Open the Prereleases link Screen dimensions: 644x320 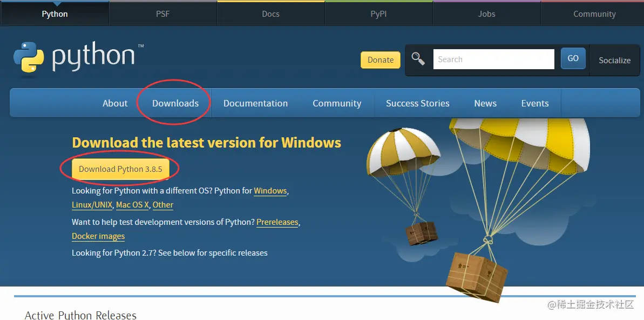(277, 222)
